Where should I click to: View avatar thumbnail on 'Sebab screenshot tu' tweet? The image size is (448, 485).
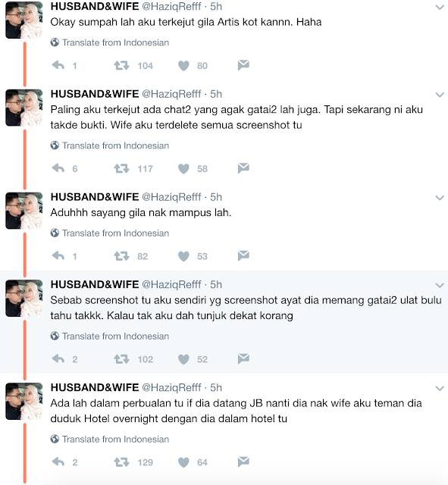pos(24,298)
